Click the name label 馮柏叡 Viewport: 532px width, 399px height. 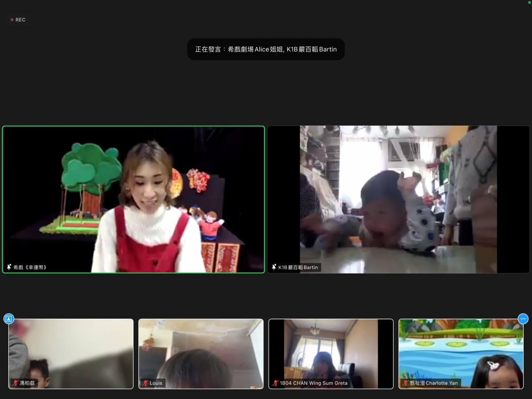[27, 383]
